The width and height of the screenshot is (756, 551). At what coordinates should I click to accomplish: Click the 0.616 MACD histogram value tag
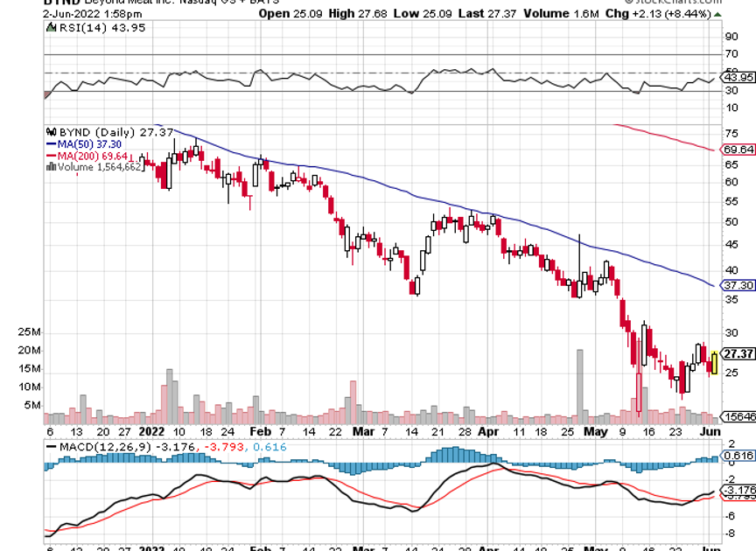(x=739, y=456)
